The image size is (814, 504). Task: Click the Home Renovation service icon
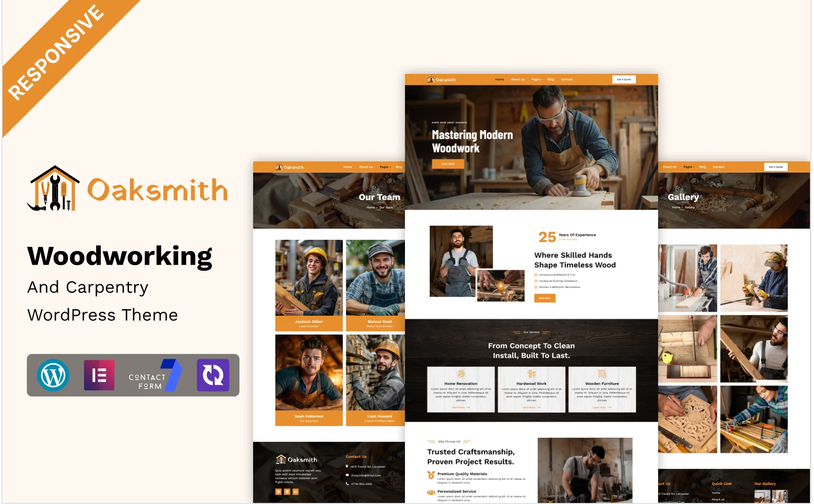(461, 374)
